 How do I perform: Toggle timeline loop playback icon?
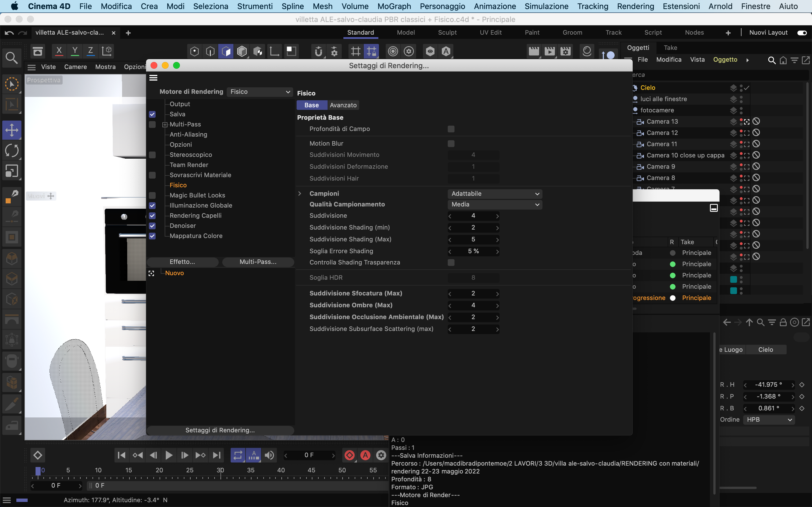coord(238,455)
